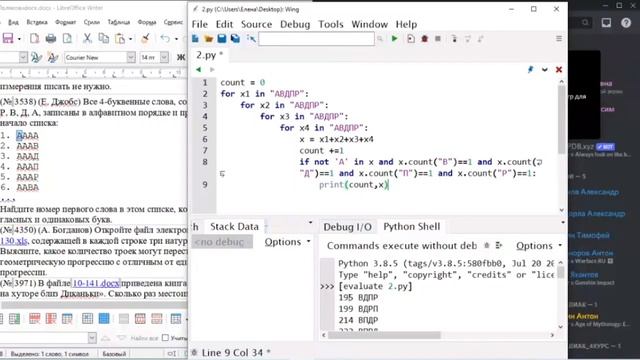The height and width of the screenshot is (360, 640).
Task: Click the Wing toolbar search input field
Action: (x=316, y=39)
